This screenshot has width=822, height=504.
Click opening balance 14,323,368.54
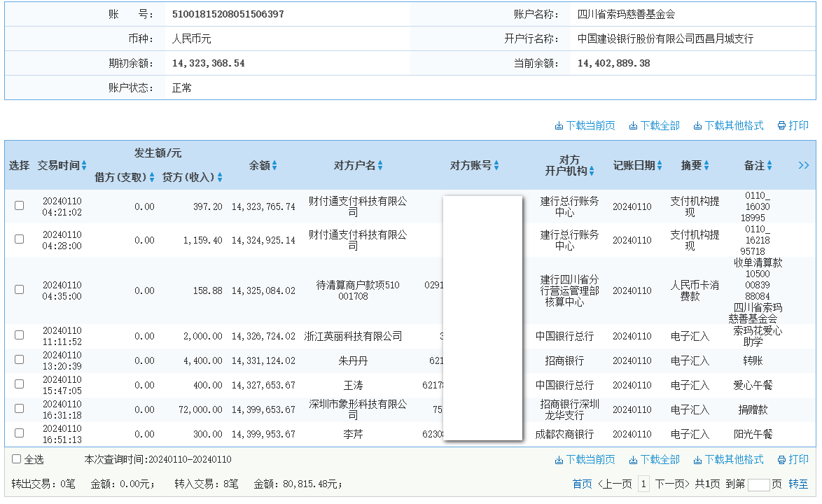click(208, 64)
